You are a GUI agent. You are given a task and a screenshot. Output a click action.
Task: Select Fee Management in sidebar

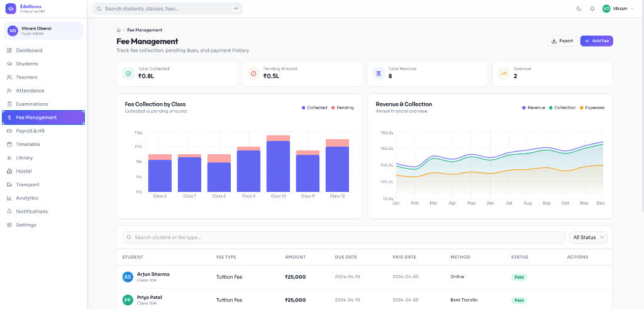tap(43, 118)
